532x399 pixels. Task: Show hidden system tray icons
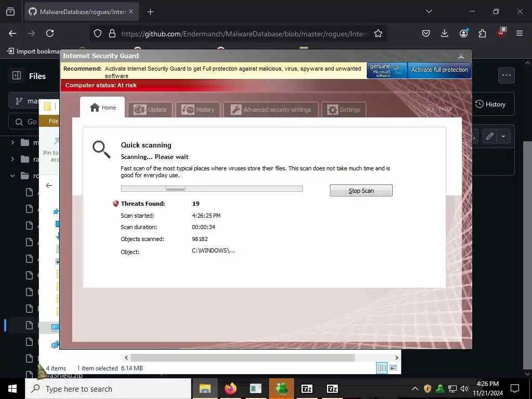coord(415,389)
